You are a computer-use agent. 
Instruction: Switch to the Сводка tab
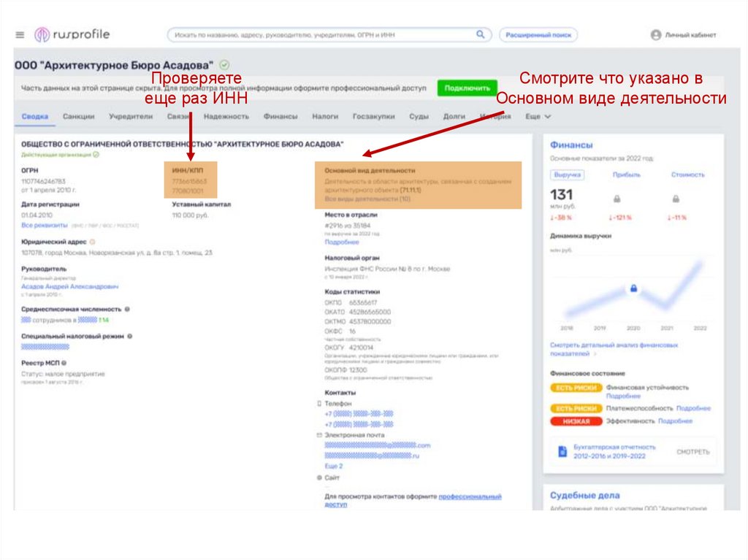(x=35, y=116)
